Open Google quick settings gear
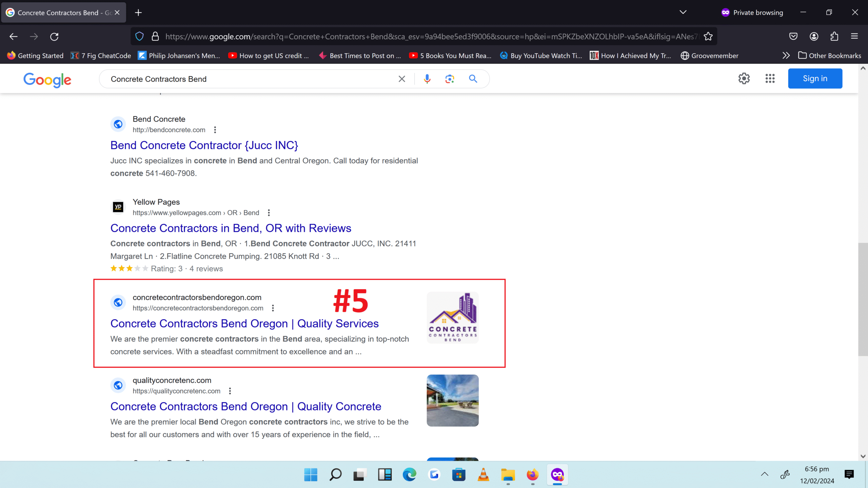The image size is (868, 488). (x=744, y=79)
